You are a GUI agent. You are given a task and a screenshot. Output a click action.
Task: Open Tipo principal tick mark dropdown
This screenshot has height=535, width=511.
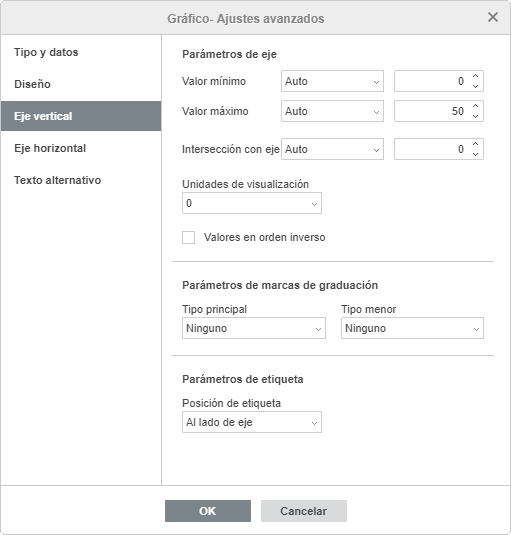[x=254, y=328]
